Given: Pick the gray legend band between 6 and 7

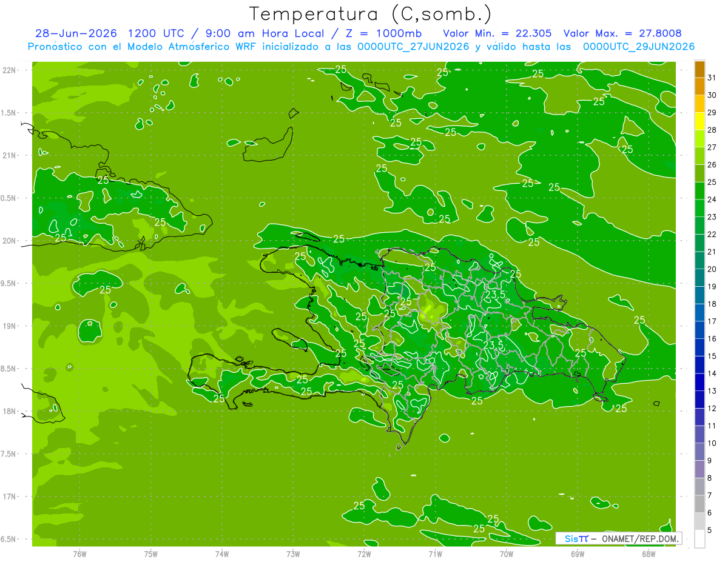Looking at the screenshot, I should click(699, 504).
